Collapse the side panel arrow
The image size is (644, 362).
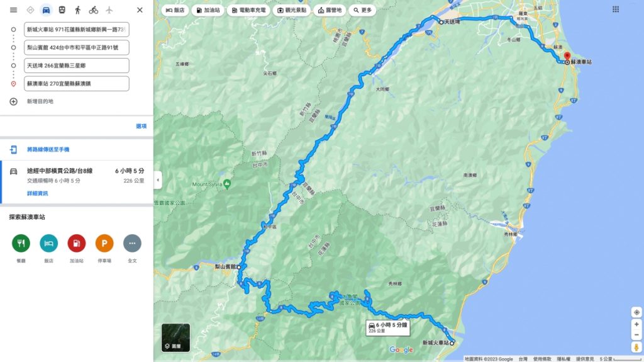click(158, 180)
